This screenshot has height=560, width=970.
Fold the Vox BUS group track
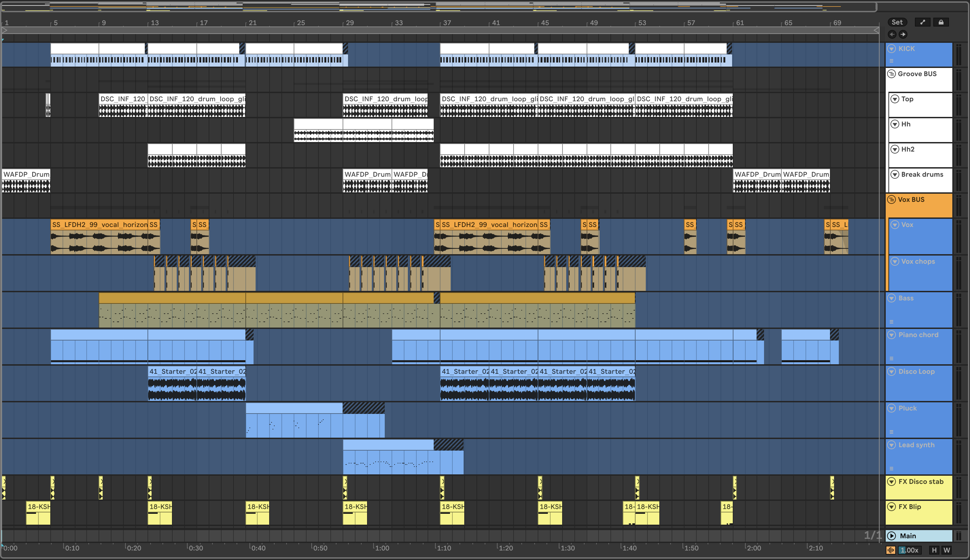891,199
